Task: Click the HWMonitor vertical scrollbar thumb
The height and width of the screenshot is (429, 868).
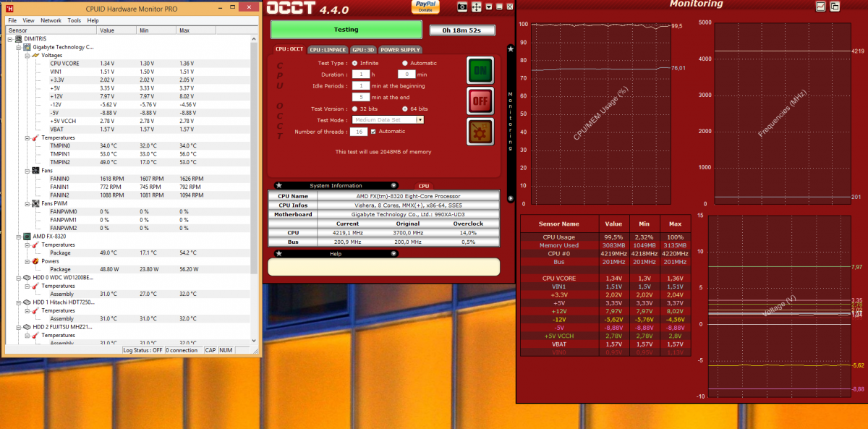Action: tap(254, 157)
